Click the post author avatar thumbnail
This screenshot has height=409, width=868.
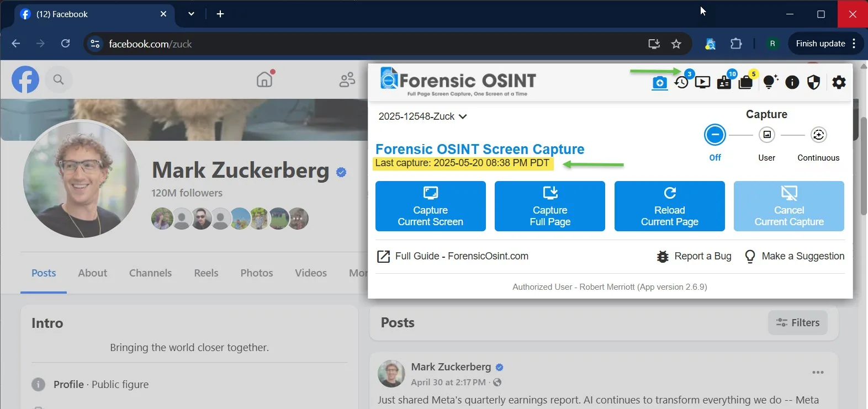pyautogui.click(x=391, y=374)
